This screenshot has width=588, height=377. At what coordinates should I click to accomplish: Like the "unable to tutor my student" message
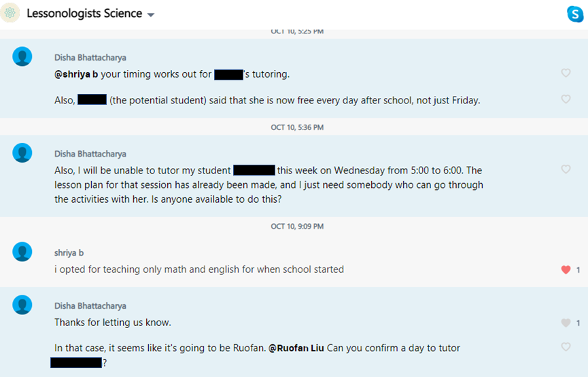click(x=566, y=169)
